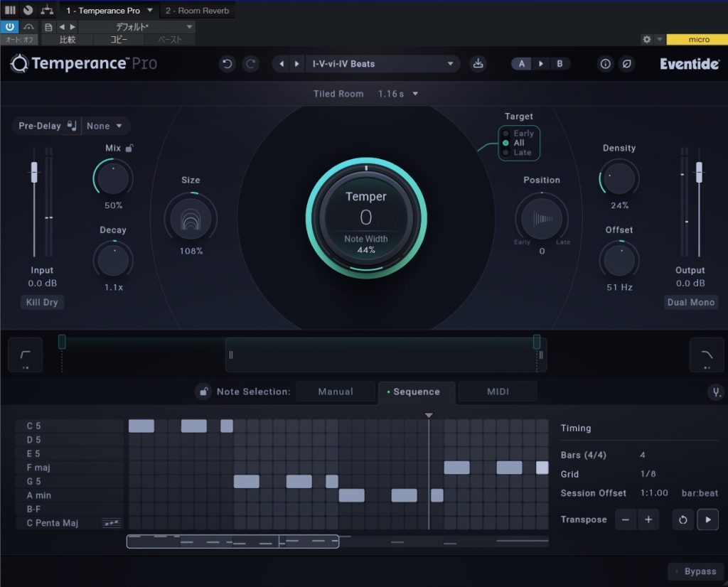Viewport: 728px width, 587px height.
Task: Switch to the Manual note selection tab
Action: pyautogui.click(x=336, y=392)
